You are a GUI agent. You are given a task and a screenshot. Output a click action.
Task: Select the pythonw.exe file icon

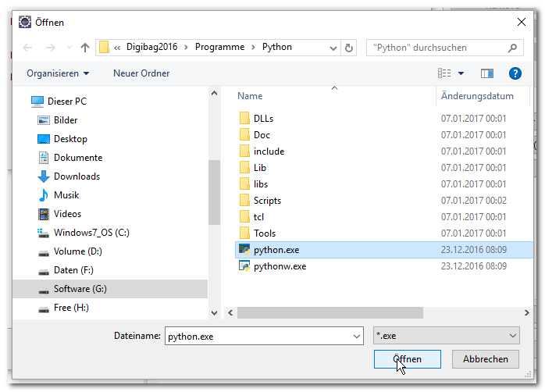coord(244,265)
